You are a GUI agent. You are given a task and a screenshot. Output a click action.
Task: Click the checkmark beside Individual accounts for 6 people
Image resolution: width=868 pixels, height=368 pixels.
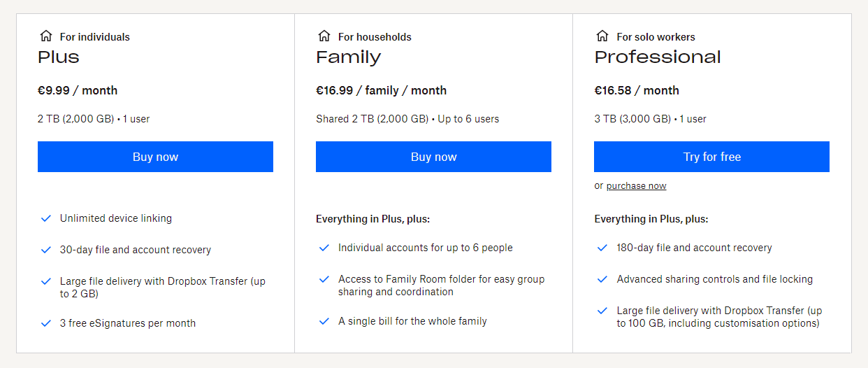(x=324, y=248)
